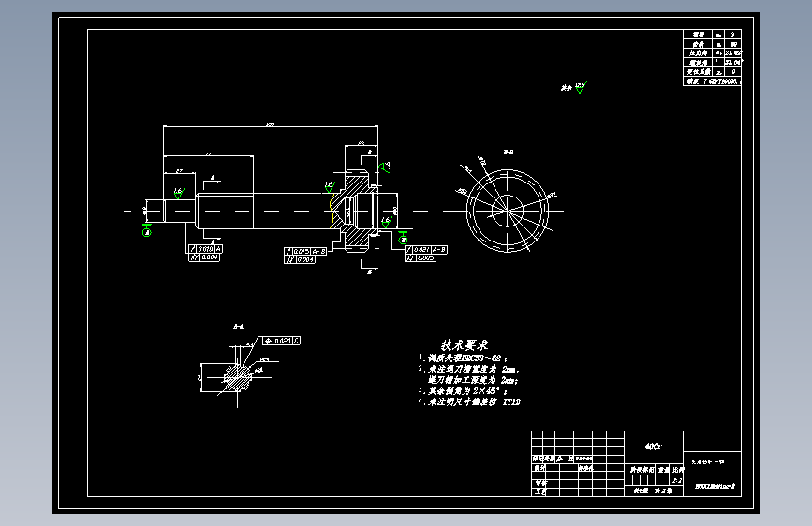Select the diameter dimension at the shaft's right end
The image size is (812, 526).
[395, 211]
